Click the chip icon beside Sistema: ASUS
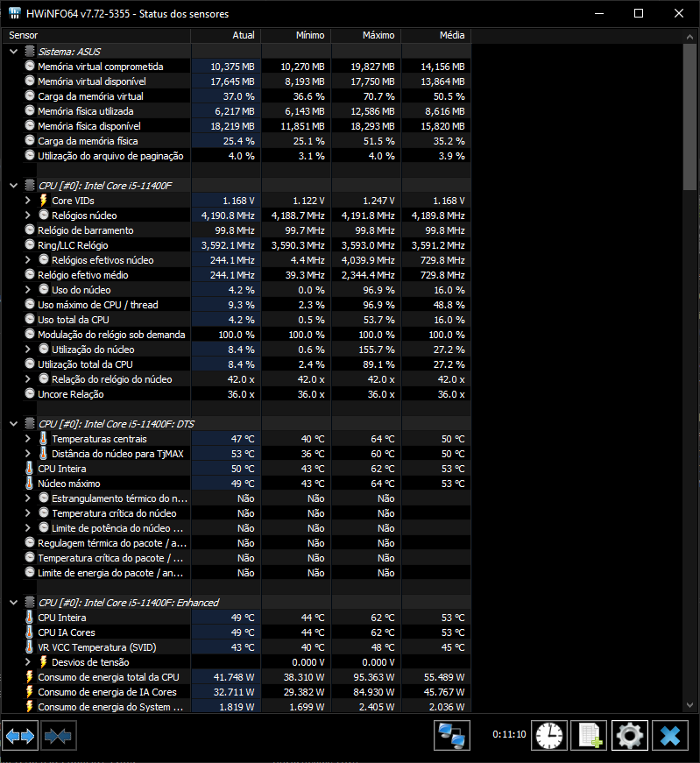This screenshot has height=763, width=700. click(30, 51)
